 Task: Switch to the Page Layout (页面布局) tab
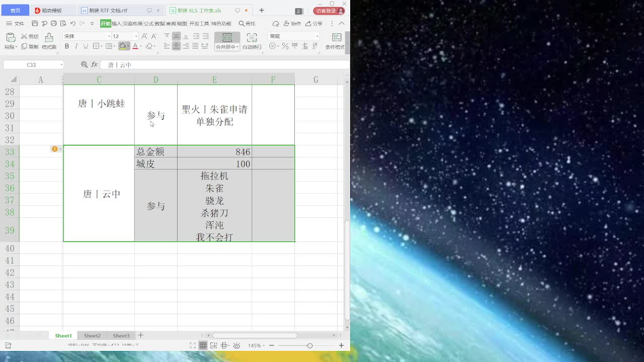pos(133,24)
